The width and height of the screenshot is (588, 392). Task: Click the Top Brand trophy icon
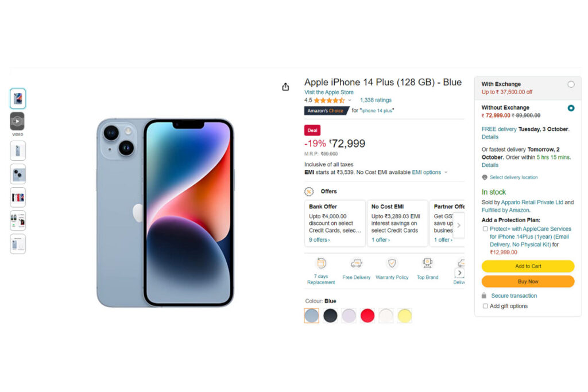[427, 263]
